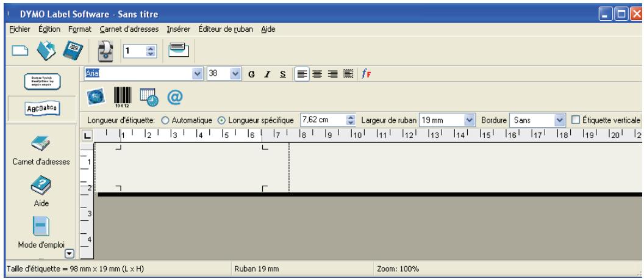The width and height of the screenshot is (644, 279).
Task: Open the Insérer menu
Action: pyautogui.click(x=178, y=29)
